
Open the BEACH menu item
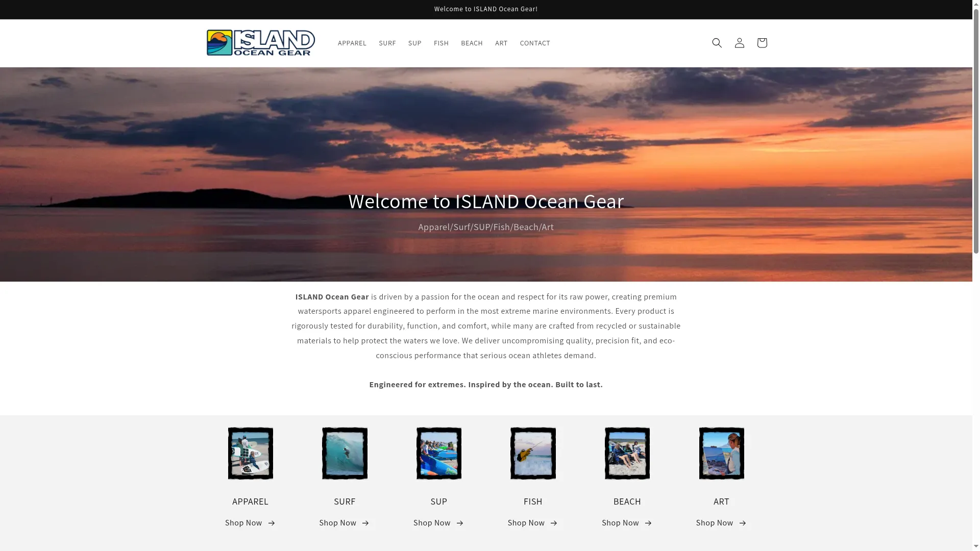tap(472, 43)
